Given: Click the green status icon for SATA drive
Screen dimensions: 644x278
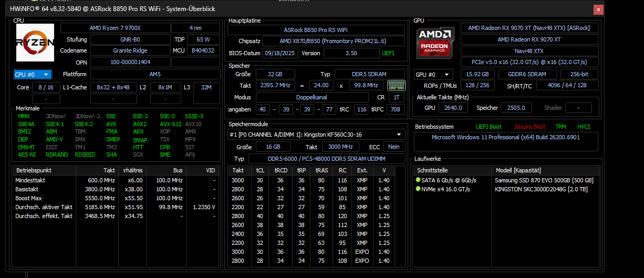Looking at the screenshot, I should (x=418, y=180).
